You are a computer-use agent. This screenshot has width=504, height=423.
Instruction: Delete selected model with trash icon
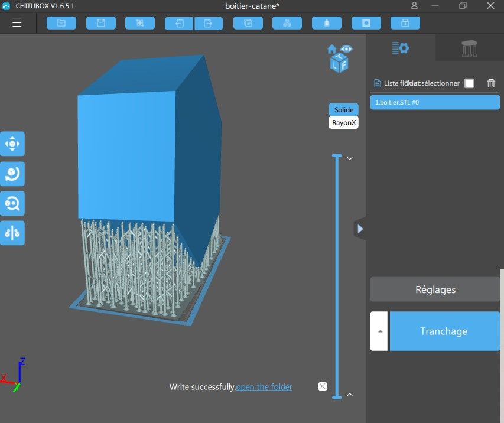(x=491, y=83)
